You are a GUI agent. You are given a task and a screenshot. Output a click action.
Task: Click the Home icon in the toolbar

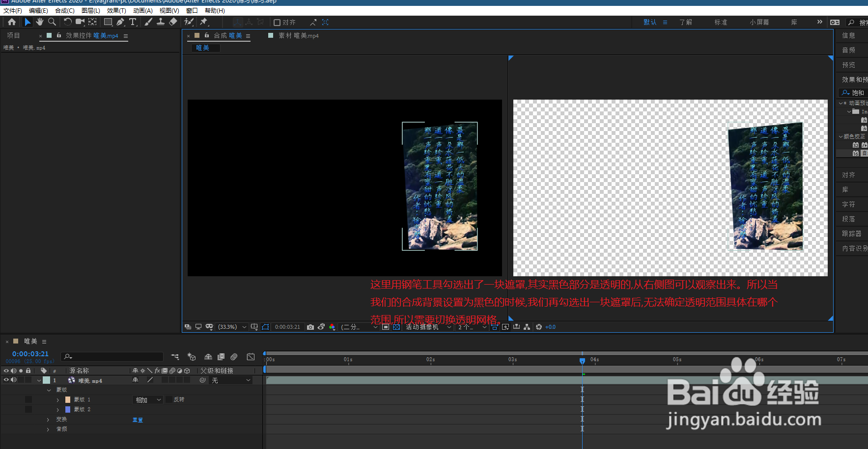pos(12,22)
